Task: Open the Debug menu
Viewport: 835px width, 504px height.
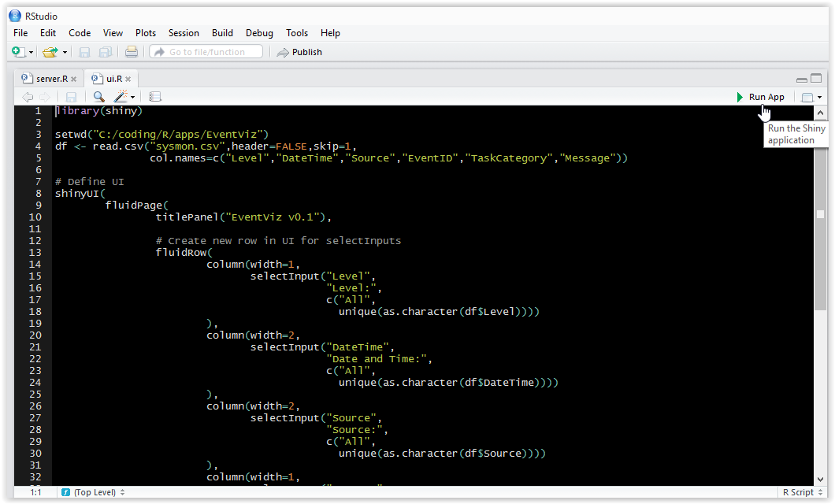Action: pos(259,33)
